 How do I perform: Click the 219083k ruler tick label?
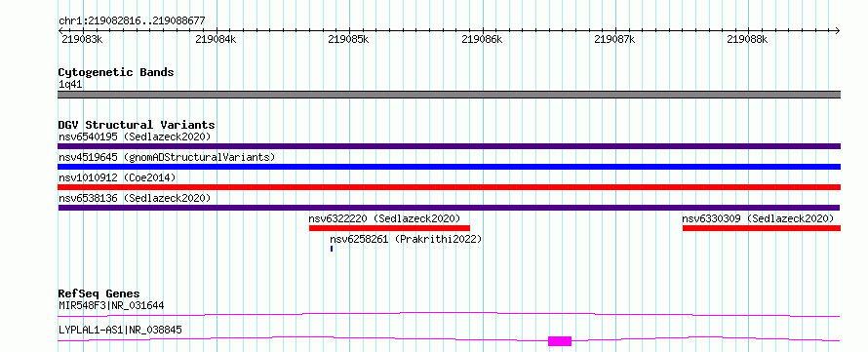(82, 39)
